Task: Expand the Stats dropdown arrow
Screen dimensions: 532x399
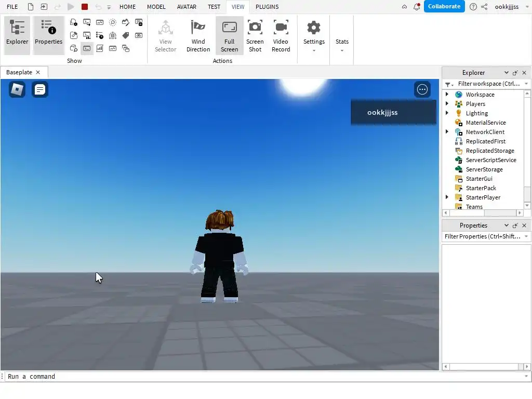Action: [x=342, y=50]
